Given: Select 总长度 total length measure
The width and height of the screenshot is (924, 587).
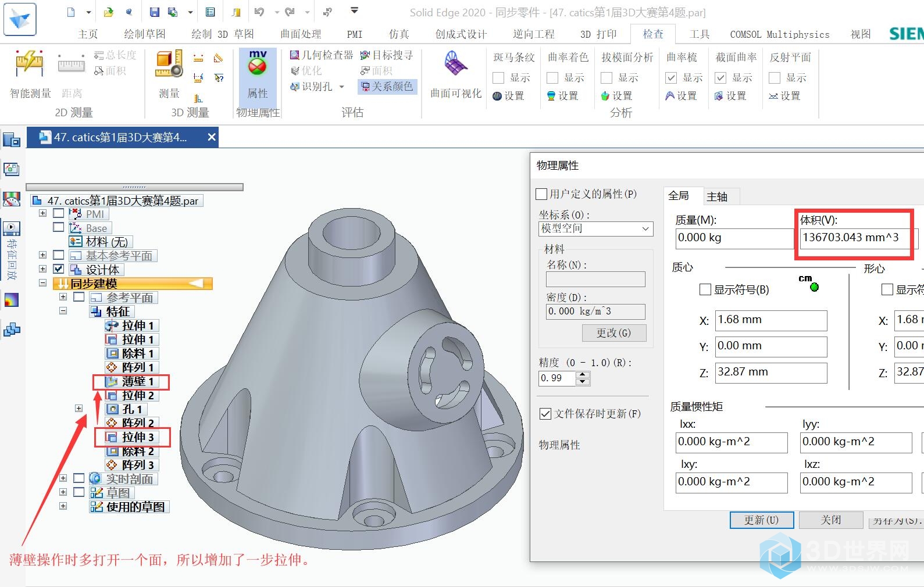Looking at the screenshot, I should click(115, 55).
